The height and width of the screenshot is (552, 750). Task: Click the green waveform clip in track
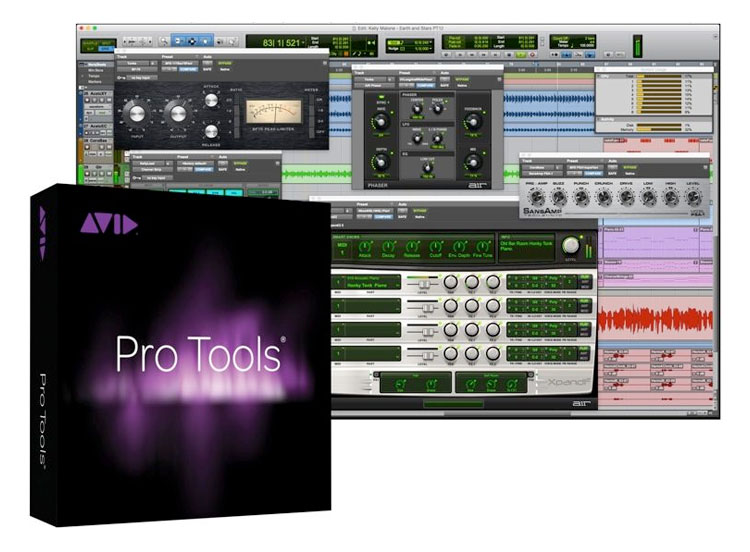[x=317, y=174]
